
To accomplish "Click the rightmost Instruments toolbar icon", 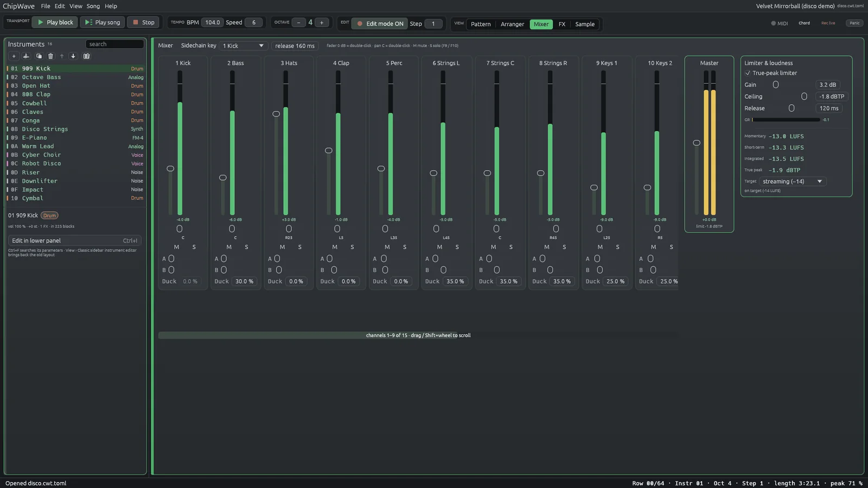I will coord(86,56).
